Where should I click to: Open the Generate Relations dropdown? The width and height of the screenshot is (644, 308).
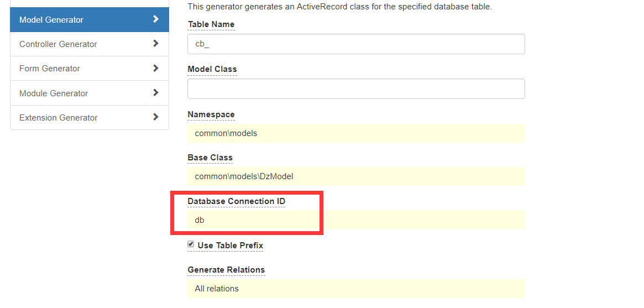(x=356, y=289)
